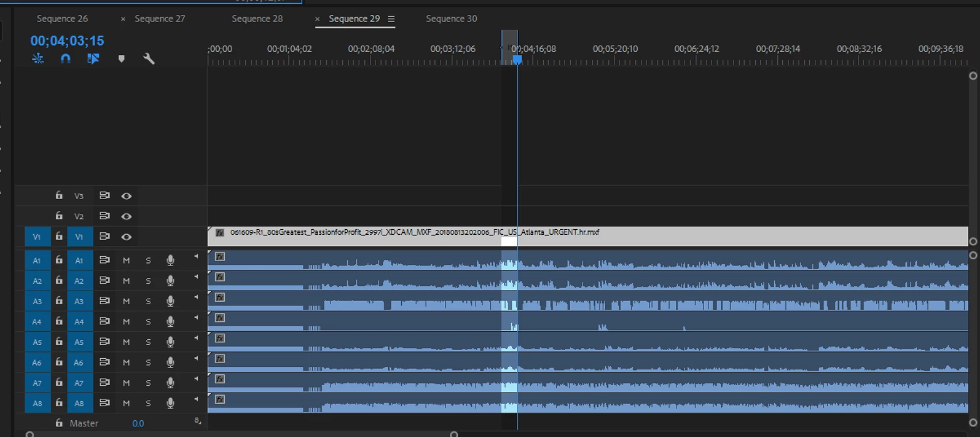The height and width of the screenshot is (437, 980).
Task: Toggle the Snap magnet icon
Action: click(66, 58)
